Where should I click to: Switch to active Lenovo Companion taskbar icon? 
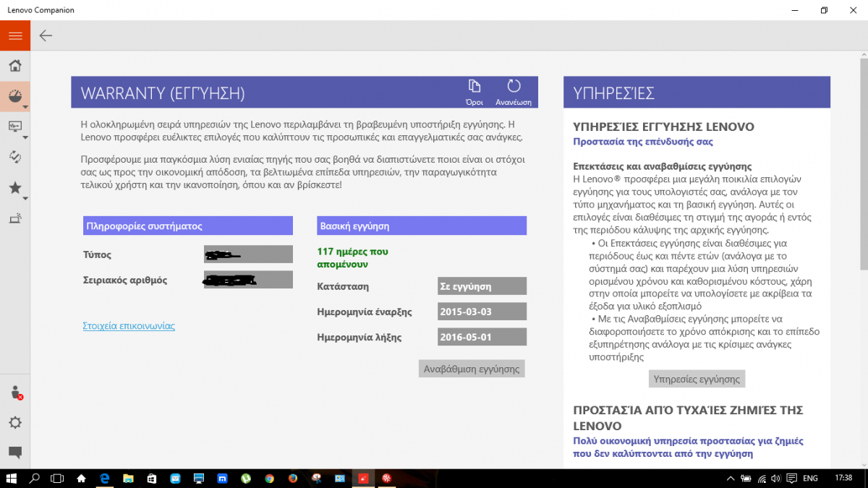[x=362, y=478]
